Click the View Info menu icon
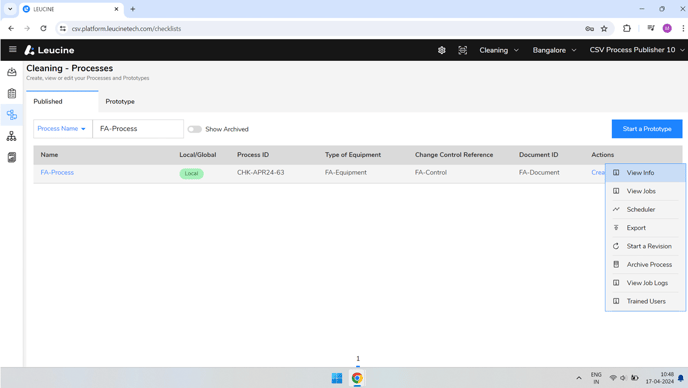Screen dimensions: 688x388 point(616,172)
